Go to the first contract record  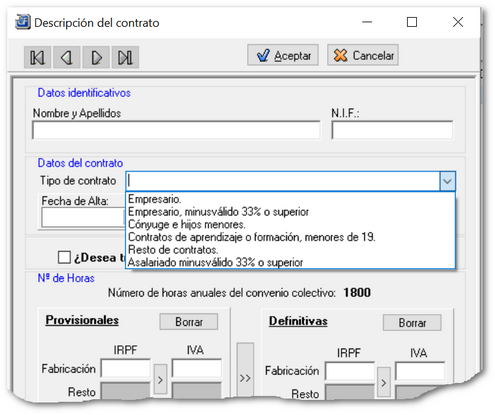tap(37, 57)
